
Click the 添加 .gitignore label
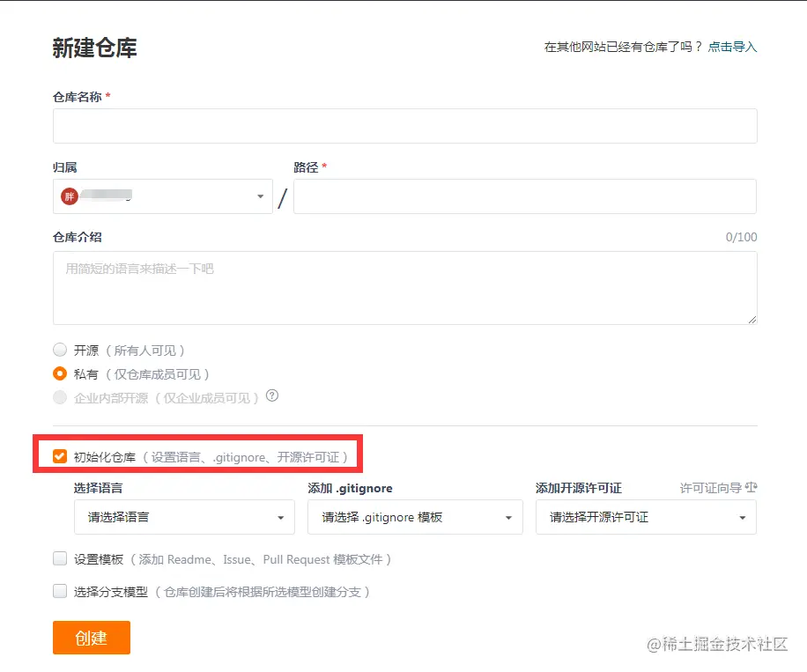pyautogui.click(x=350, y=488)
